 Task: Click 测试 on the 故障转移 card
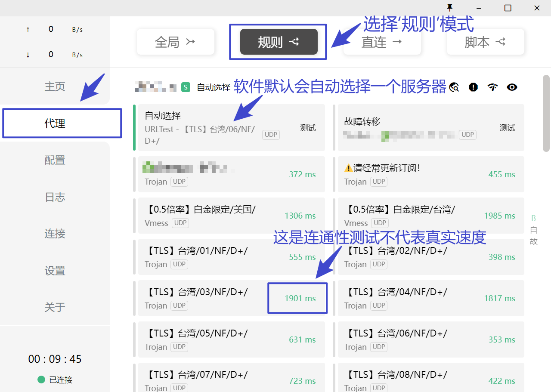pyautogui.click(x=507, y=128)
